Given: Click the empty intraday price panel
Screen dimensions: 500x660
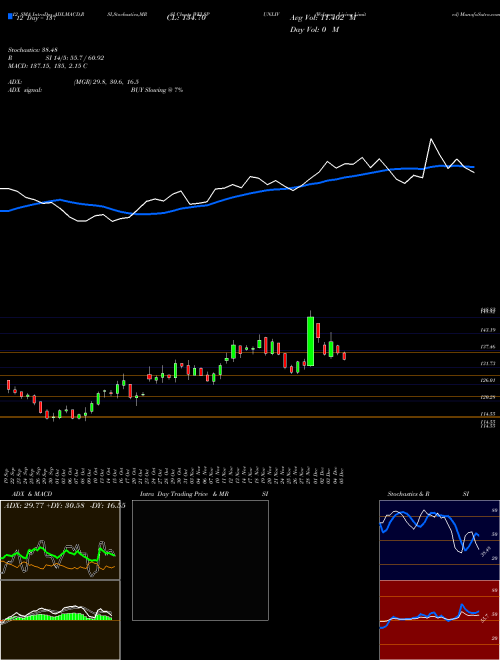Looking at the screenshot, I should coord(200,560).
